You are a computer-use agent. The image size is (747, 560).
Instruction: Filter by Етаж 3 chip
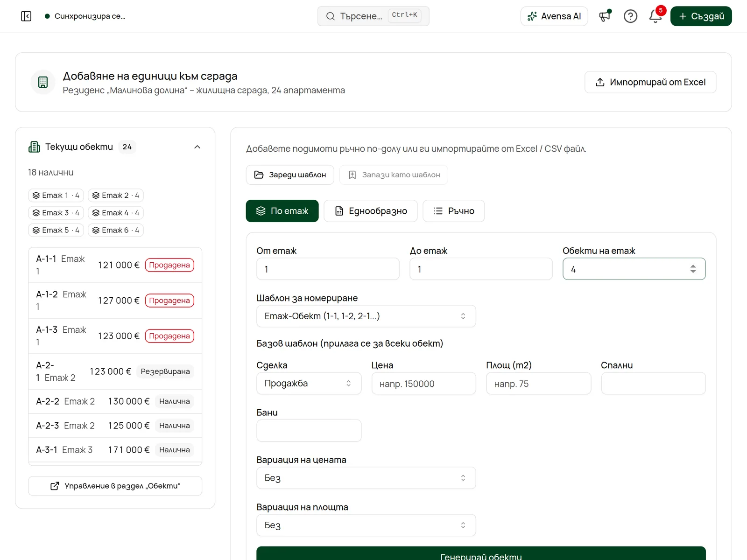(56, 213)
